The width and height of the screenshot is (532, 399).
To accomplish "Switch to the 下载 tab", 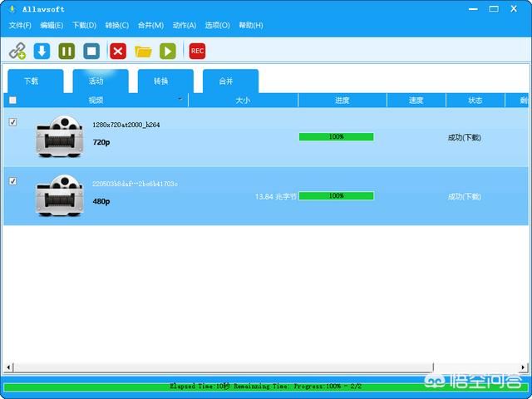I will pos(35,81).
